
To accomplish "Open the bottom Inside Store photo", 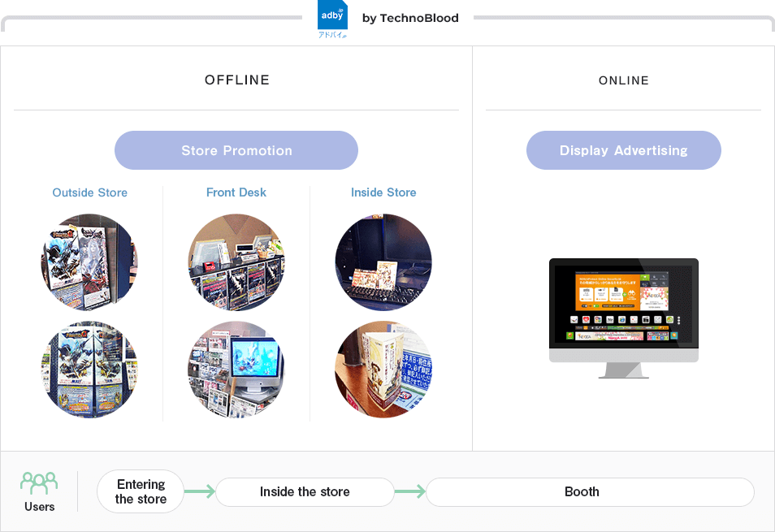I will [383, 370].
